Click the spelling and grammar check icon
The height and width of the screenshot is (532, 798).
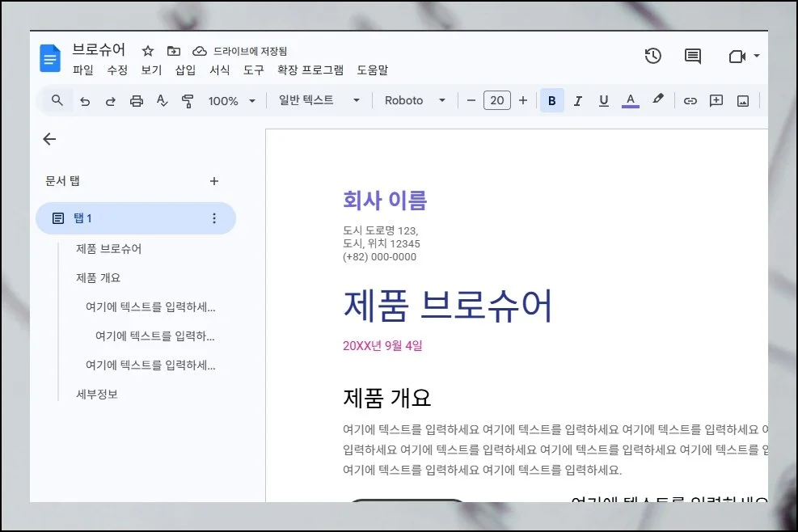point(163,100)
